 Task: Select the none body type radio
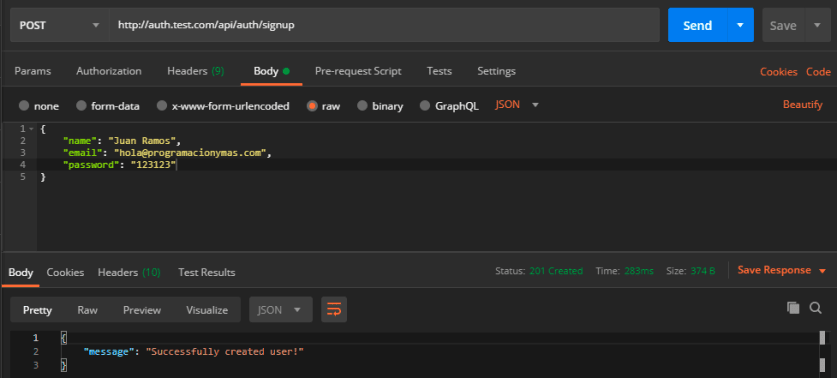pyautogui.click(x=24, y=106)
